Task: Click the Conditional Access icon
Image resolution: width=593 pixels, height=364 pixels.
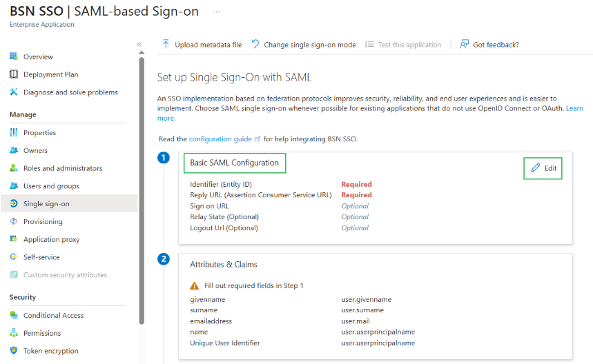Action: coord(14,314)
